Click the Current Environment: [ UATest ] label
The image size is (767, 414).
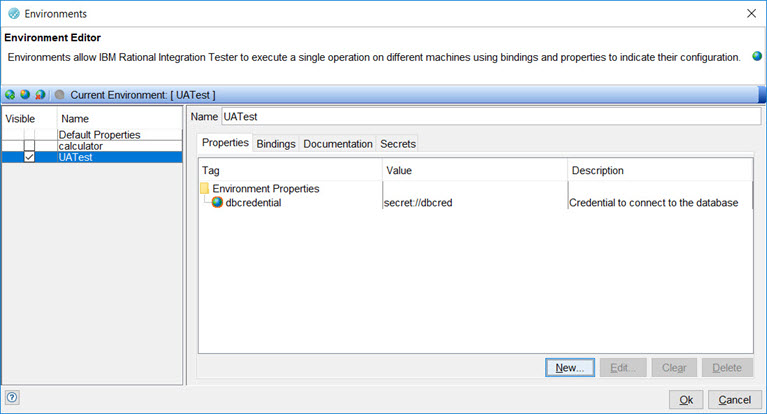[143, 95]
